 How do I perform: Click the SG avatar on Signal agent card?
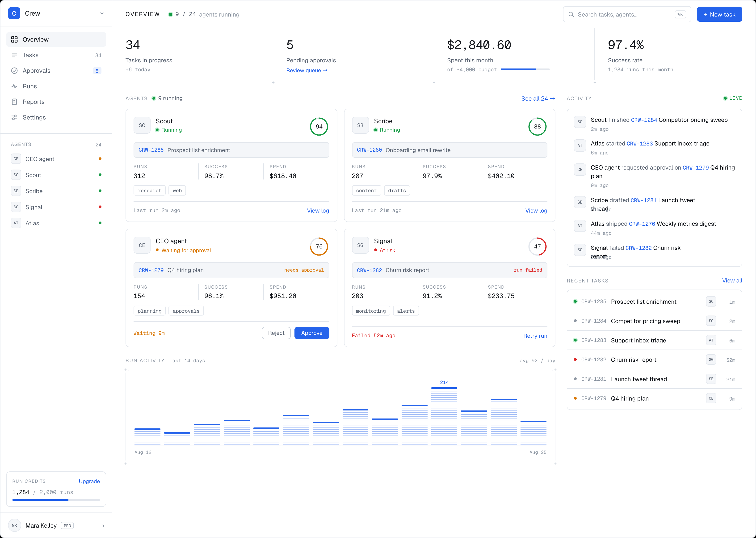tap(360, 245)
